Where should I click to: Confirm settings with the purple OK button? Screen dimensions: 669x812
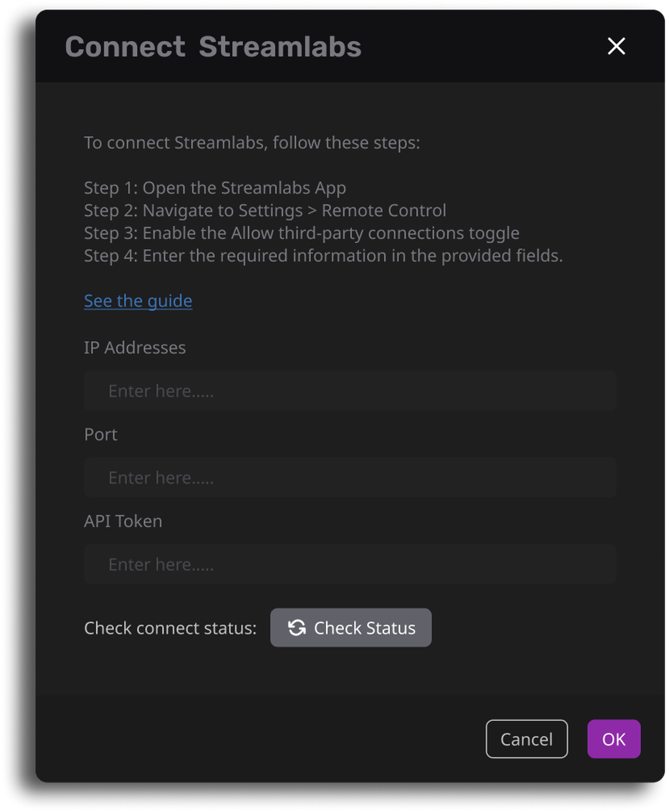click(x=614, y=739)
